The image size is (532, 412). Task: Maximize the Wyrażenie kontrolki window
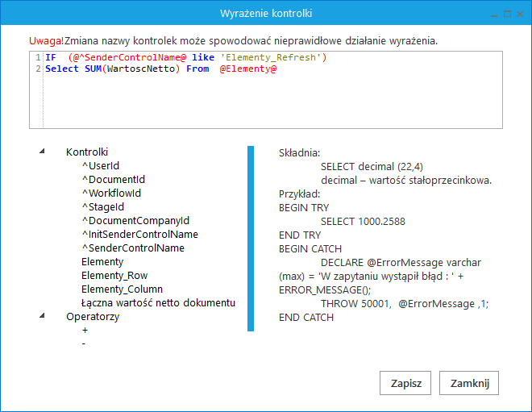pyautogui.click(x=507, y=14)
